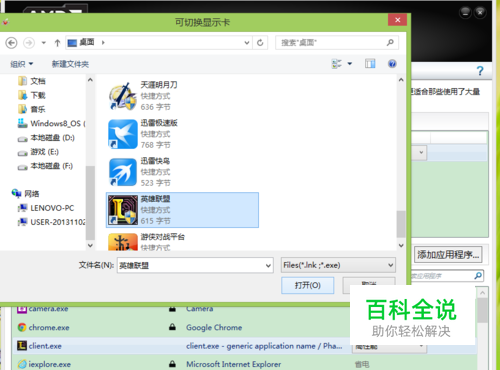Open help question mark in AMD window

480,71
